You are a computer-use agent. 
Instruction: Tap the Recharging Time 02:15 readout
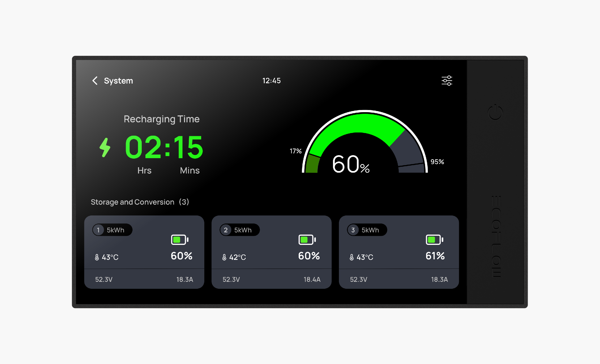click(164, 147)
